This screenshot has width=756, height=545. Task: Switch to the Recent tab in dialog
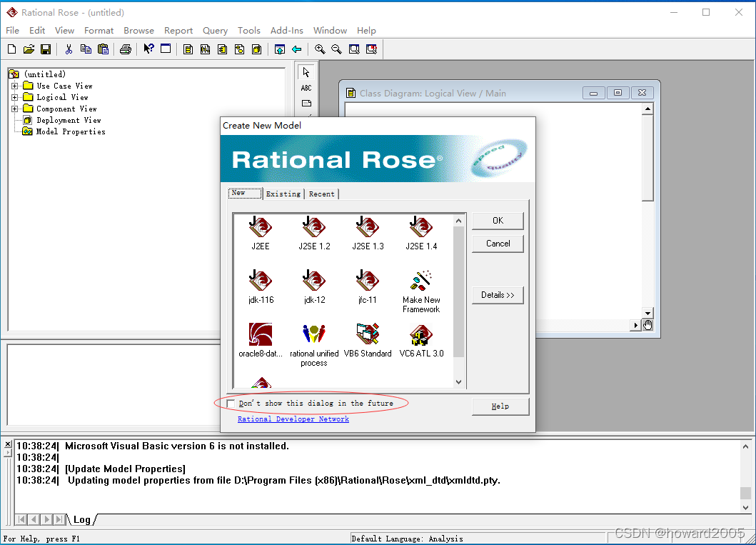pyautogui.click(x=321, y=194)
